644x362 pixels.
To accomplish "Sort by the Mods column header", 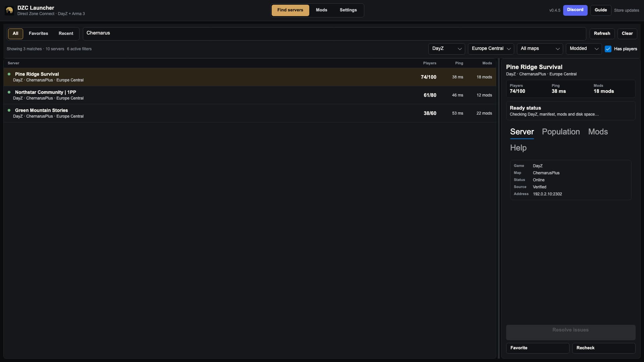I will click(487, 63).
